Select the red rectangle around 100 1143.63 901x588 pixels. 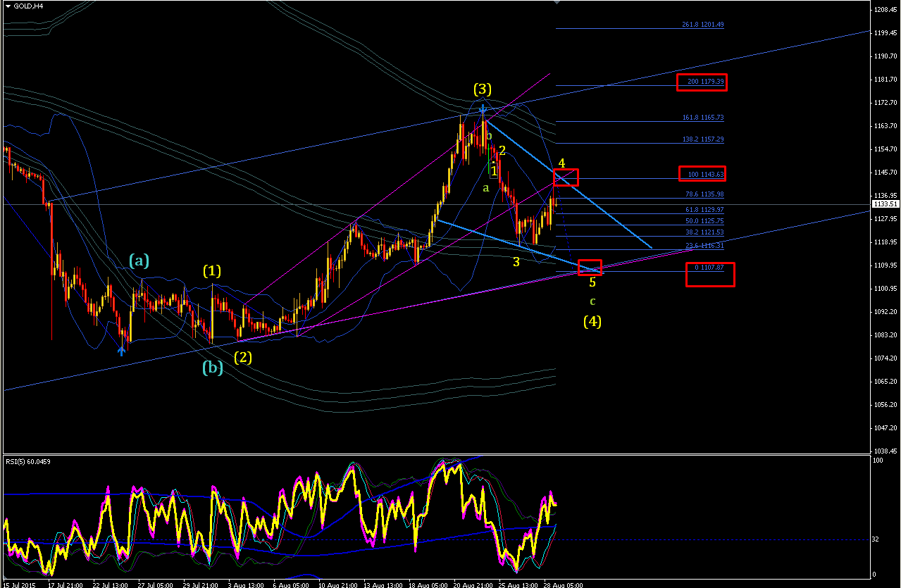702,173
